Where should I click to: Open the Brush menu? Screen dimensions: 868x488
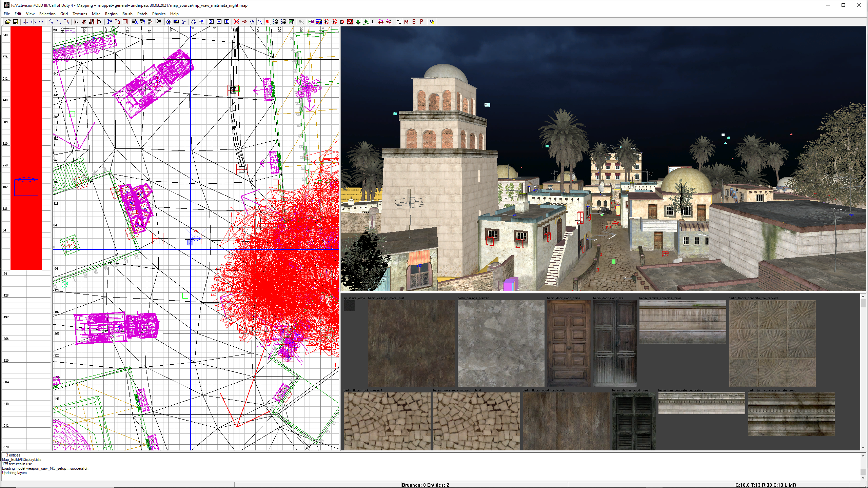127,14
